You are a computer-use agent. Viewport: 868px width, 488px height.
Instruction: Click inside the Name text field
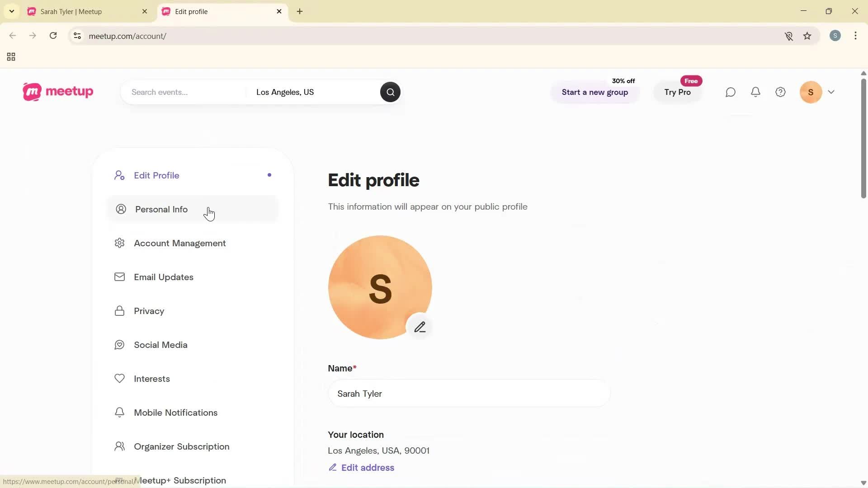click(x=468, y=394)
